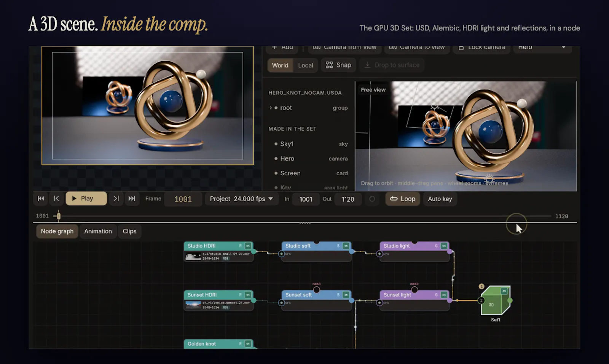The image size is (609, 364).
Task: Click Sunset HDRI node image thumbnail
Action: tap(193, 305)
